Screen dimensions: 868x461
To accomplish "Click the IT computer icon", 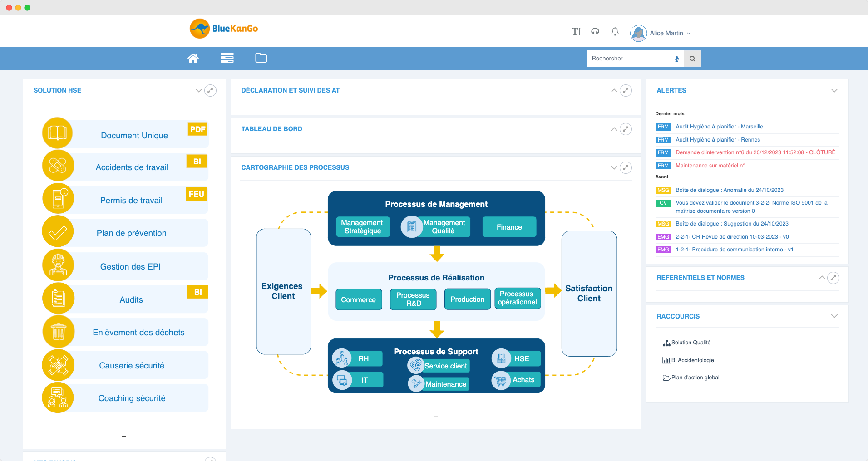I will [342, 380].
